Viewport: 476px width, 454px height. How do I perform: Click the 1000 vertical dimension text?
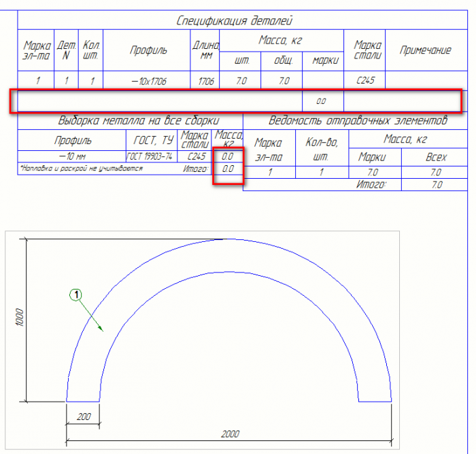click(20, 317)
